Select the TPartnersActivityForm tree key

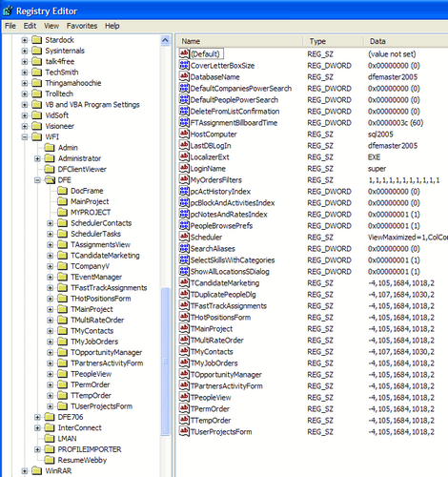pos(107,363)
